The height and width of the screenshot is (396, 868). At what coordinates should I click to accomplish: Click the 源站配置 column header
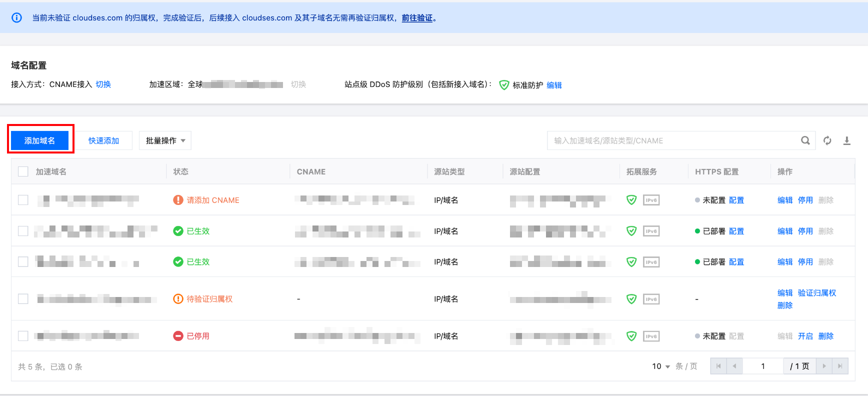[524, 171]
